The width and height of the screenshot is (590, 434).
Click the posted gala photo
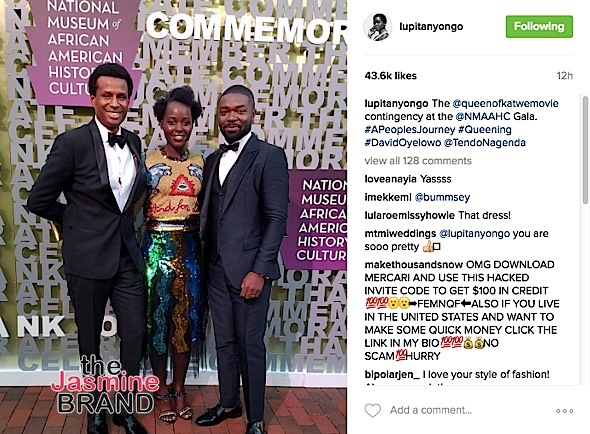click(173, 217)
